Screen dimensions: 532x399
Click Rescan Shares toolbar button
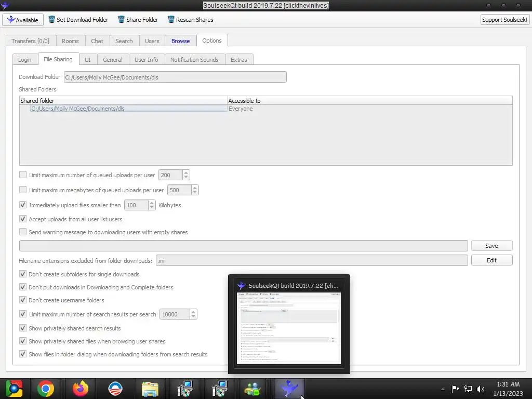pyautogui.click(x=190, y=20)
